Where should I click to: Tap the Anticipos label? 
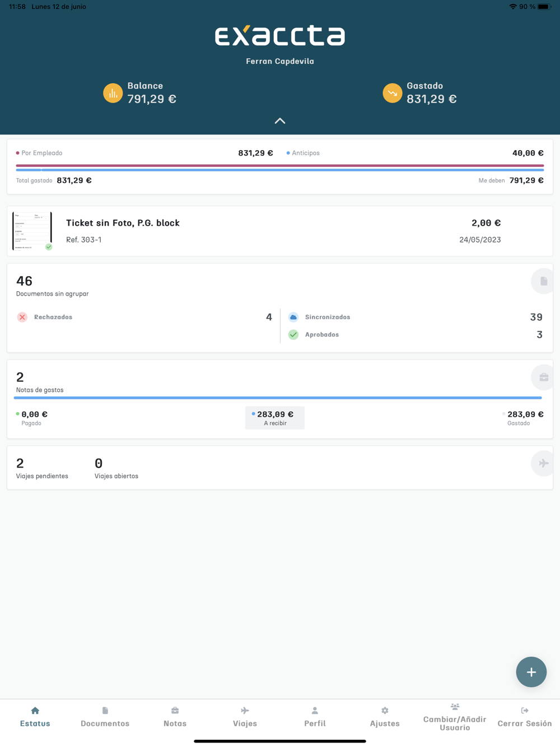pos(306,153)
